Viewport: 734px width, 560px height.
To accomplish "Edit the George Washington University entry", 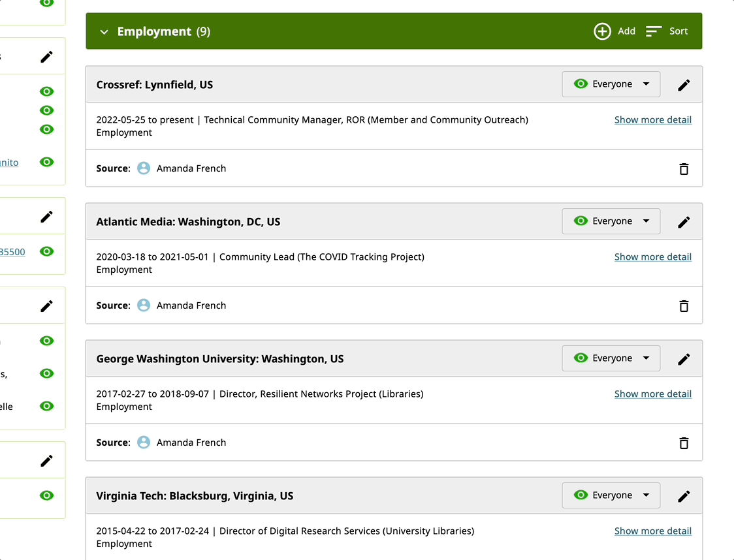I will (684, 359).
